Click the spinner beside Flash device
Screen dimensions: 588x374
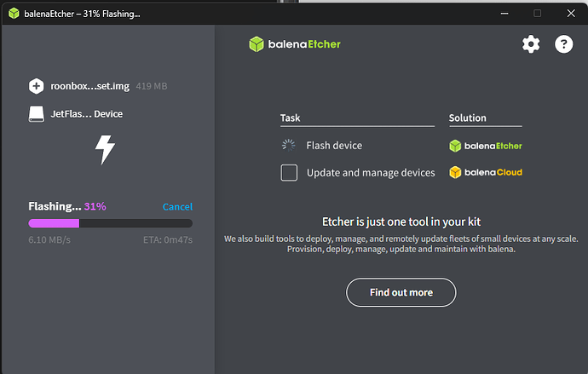289,145
